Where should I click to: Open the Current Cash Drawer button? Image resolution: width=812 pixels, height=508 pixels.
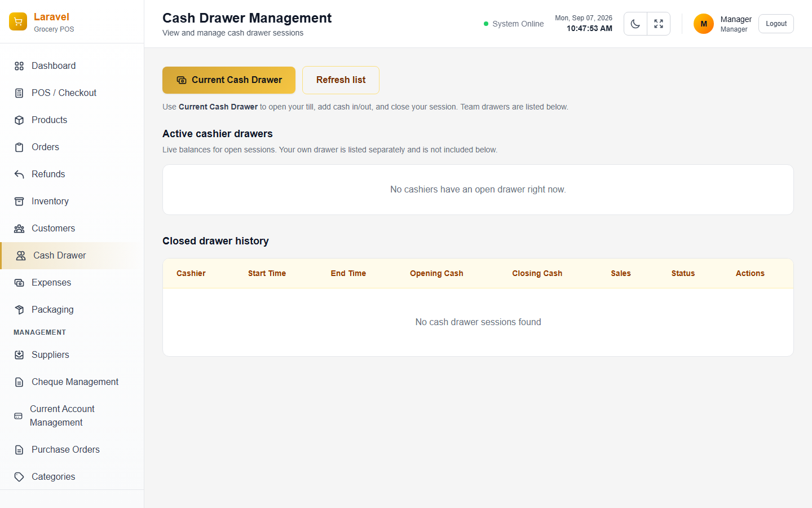(x=229, y=80)
